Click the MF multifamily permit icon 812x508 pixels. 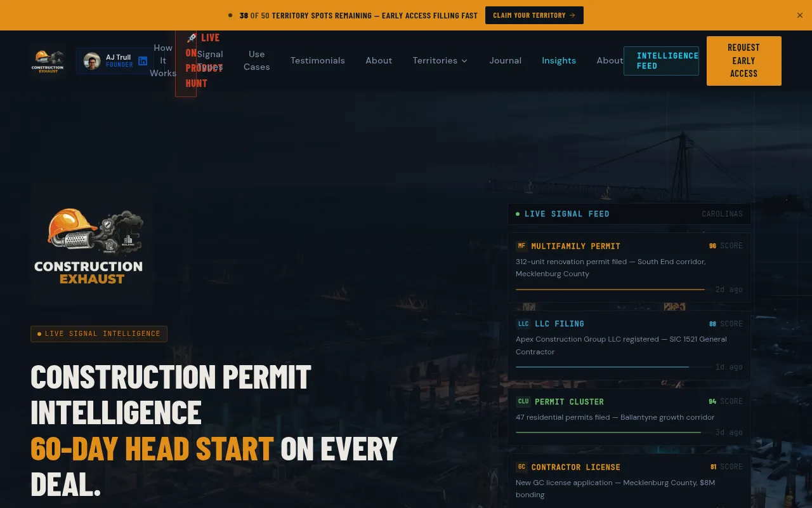click(521, 246)
